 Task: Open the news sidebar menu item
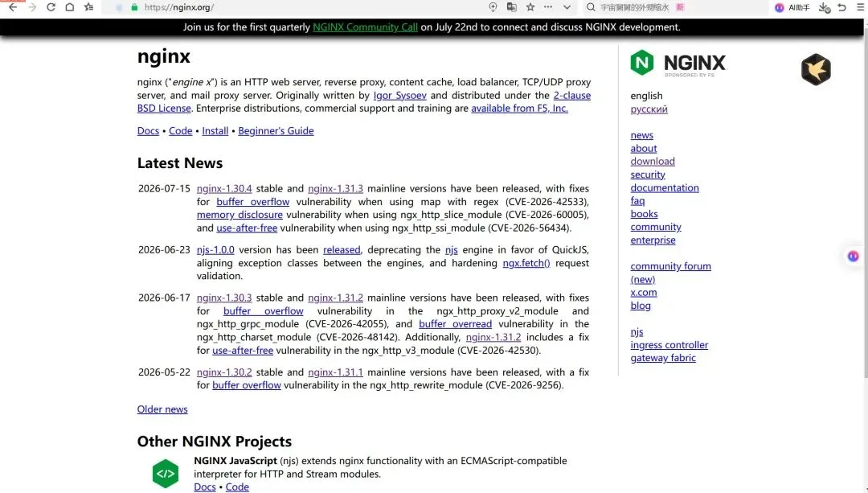point(641,135)
